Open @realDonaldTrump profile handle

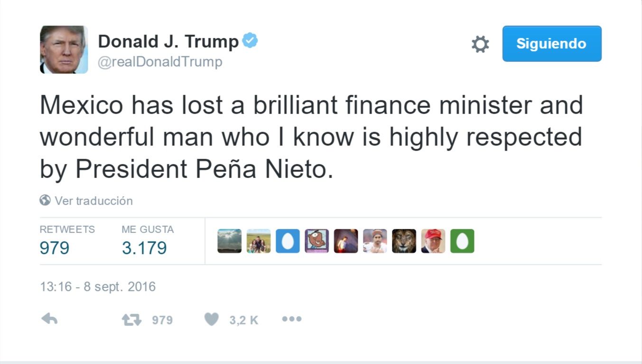coord(159,61)
